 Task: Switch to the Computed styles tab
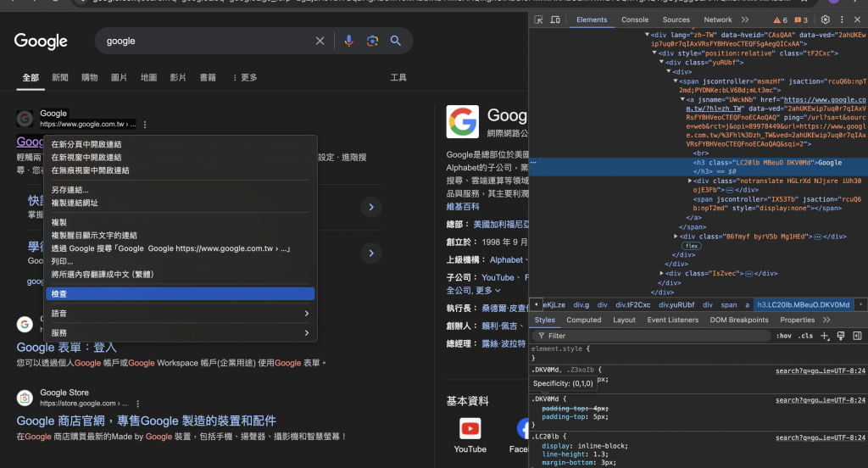(583, 320)
